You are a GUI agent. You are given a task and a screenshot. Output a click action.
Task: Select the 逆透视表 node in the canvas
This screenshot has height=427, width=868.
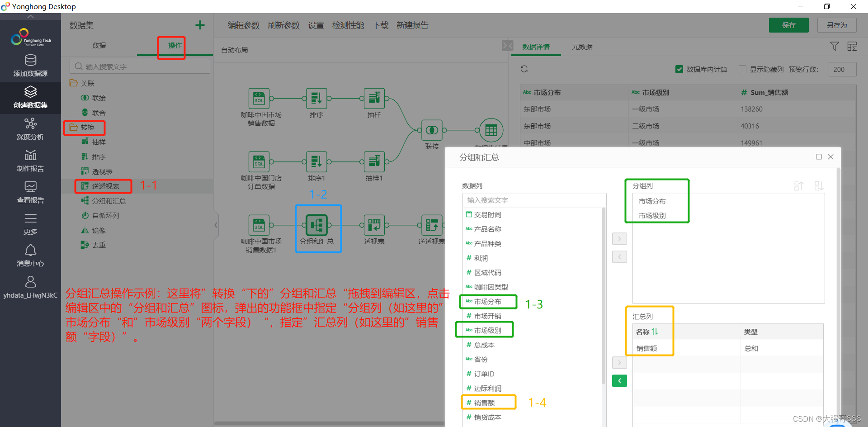[432, 225]
